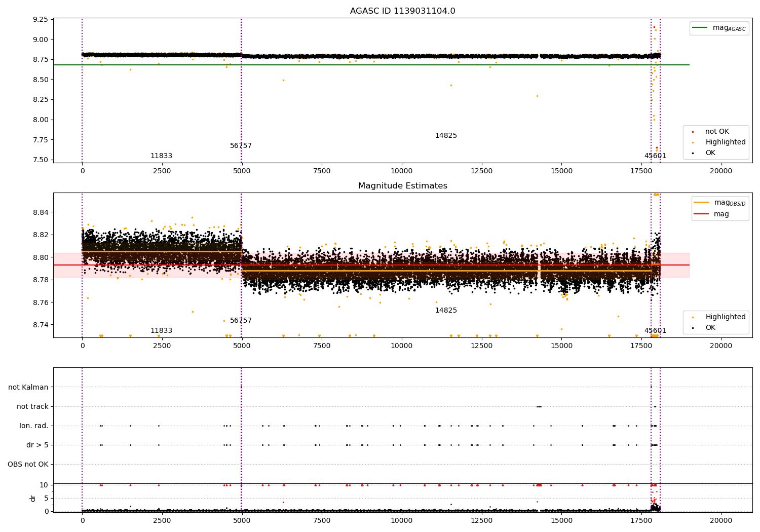Image resolution: width=760 pixels, height=532 pixels.
Task: Click y-axis tick '8.00' on top plot
Action: 40,120
